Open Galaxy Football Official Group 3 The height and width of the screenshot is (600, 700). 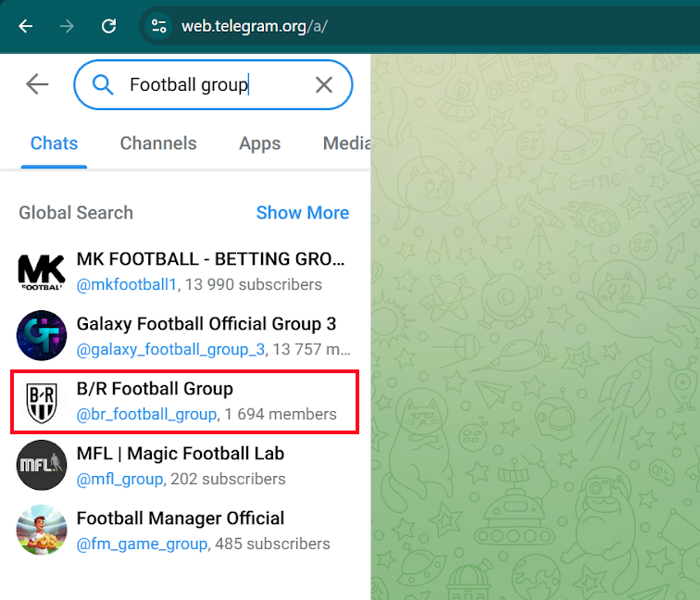[185, 336]
